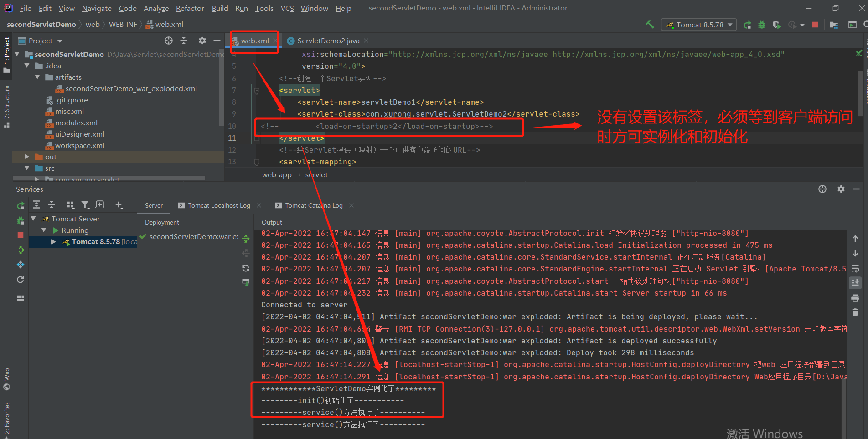This screenshot has height=439, width=868.
Task: Deploy all from the Services left sidebar
Action: [x=21, y=250]
